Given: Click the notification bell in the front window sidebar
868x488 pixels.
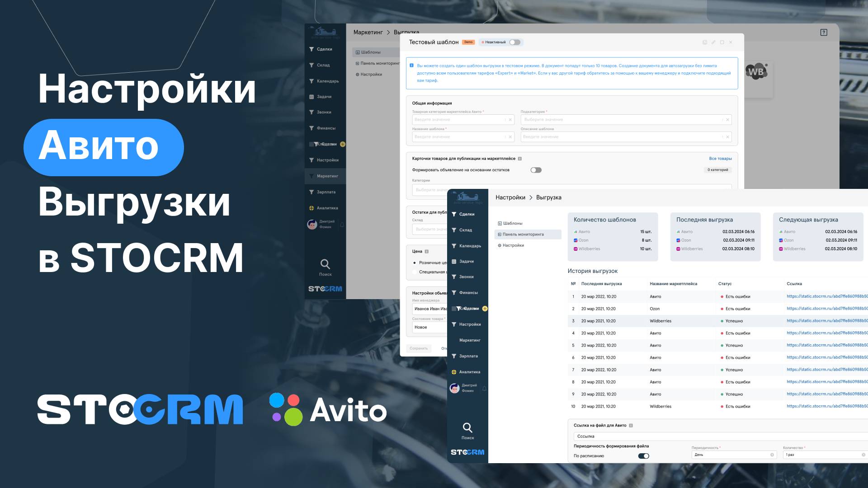Looking at the screenshot, I should point(484,389).
